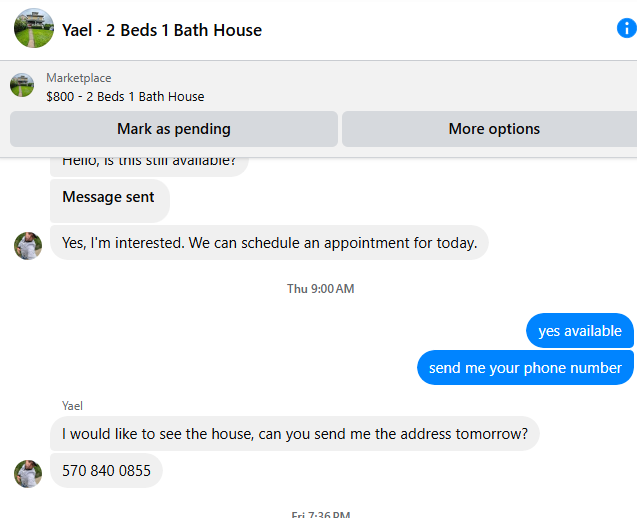Click Yael's profile picture in header
The height and width of the screenshot is (518, 637).
34,29
